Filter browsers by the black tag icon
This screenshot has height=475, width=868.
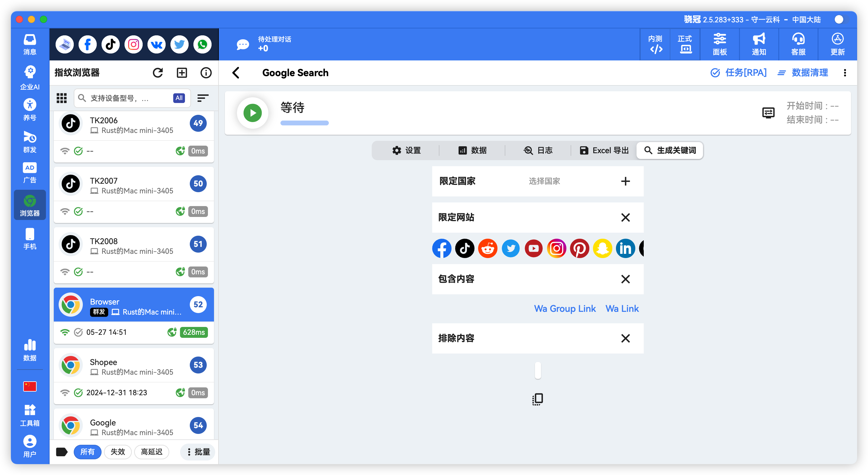[62, 452]
